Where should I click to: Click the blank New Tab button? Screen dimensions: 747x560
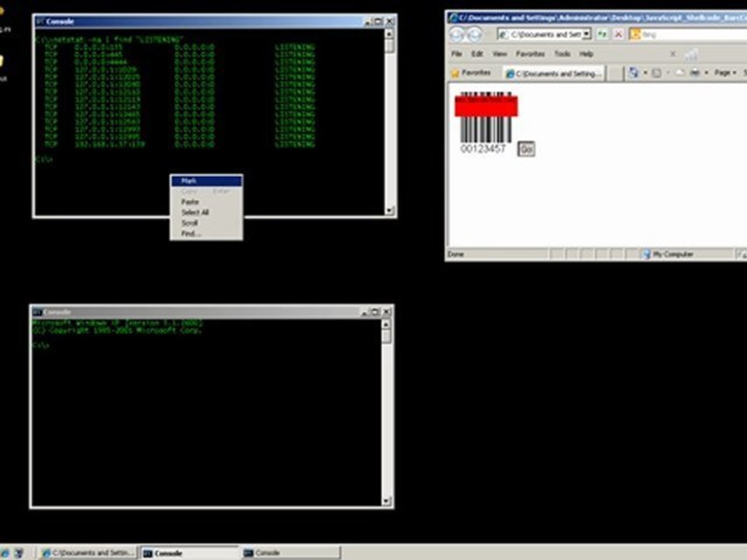(615, 73)
